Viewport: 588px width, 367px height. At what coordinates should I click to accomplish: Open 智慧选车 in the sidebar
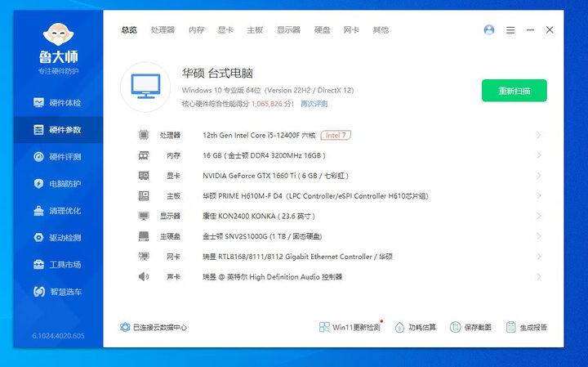pos(58,292)
